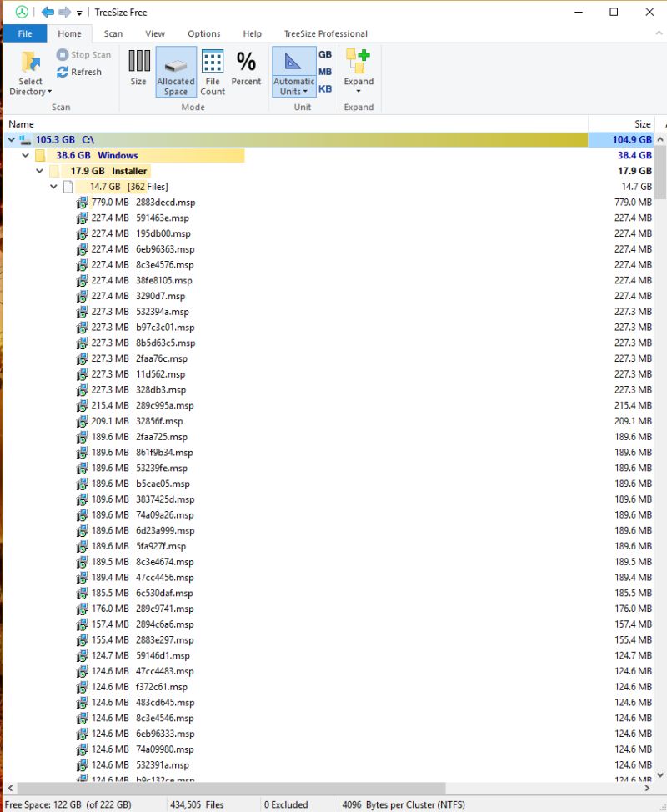
Task: Open the TreeSize Professional link
Action: click(325, 33)
